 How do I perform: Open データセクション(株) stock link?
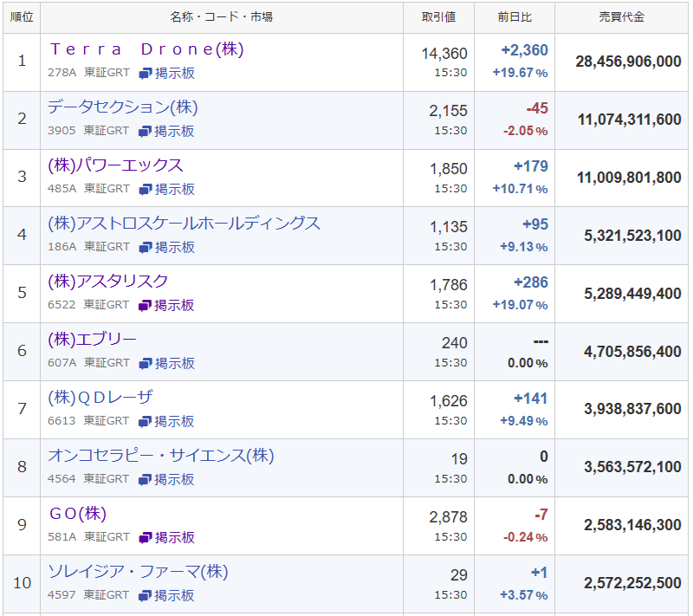coord(123,107)
